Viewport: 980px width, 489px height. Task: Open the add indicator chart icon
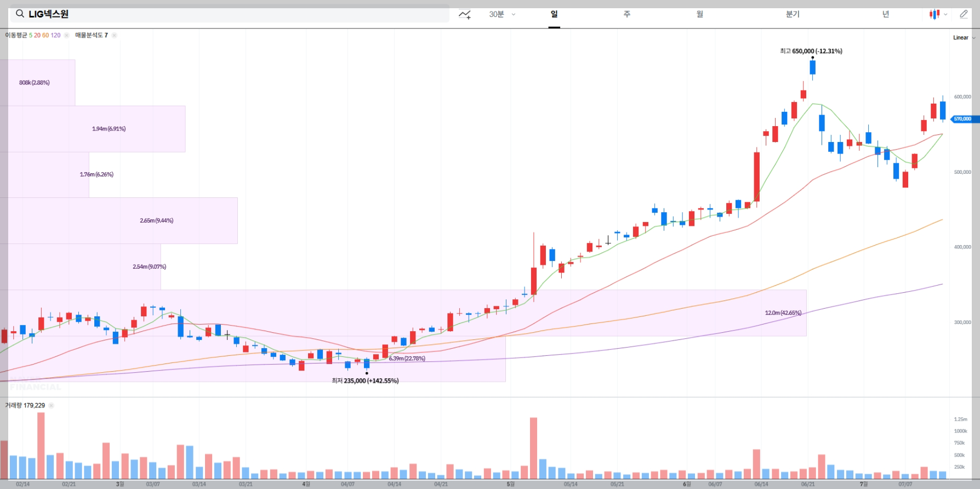click(465, 14)
